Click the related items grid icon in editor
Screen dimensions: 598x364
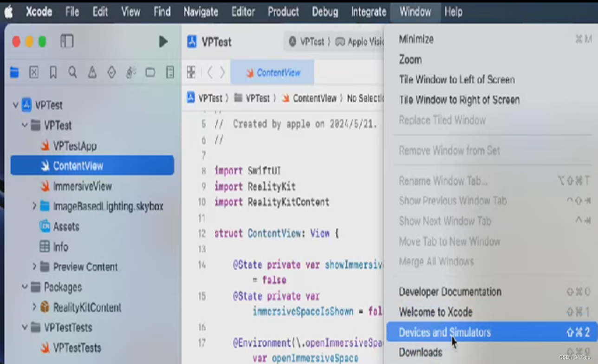point(191,72)
